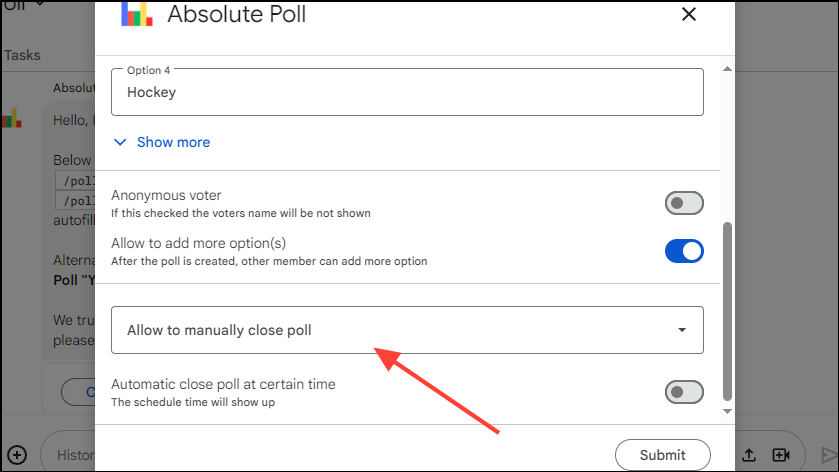Image resolution: width=839 pixels, height=472 pixels.
Task: Click the Option 4 Hockey input field
Action: pos(407,91)
